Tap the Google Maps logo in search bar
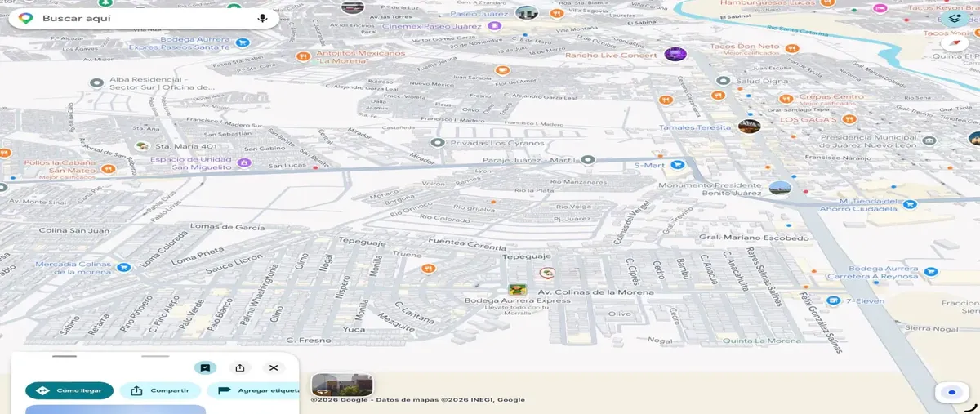 pos(25,18)
